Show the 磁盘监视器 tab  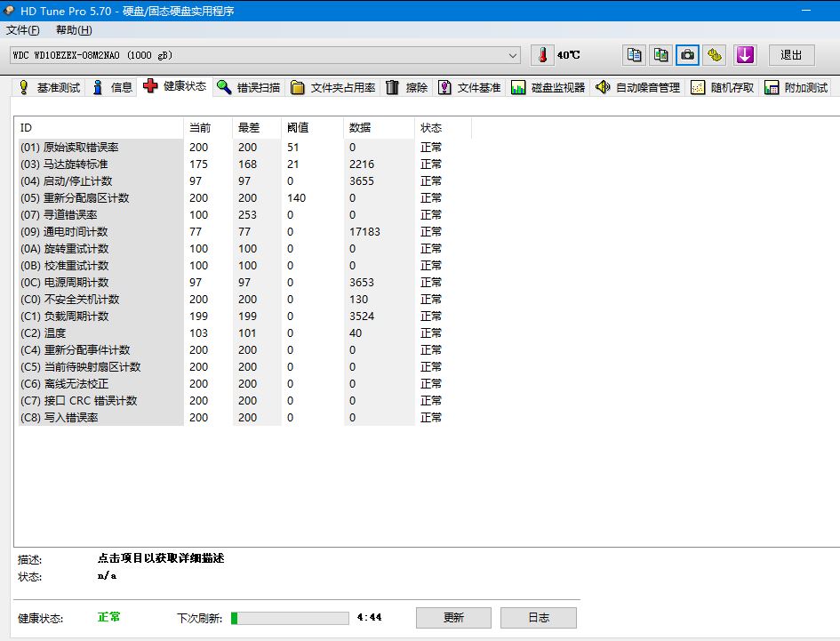pyautogui.click(x=548, y=87)
